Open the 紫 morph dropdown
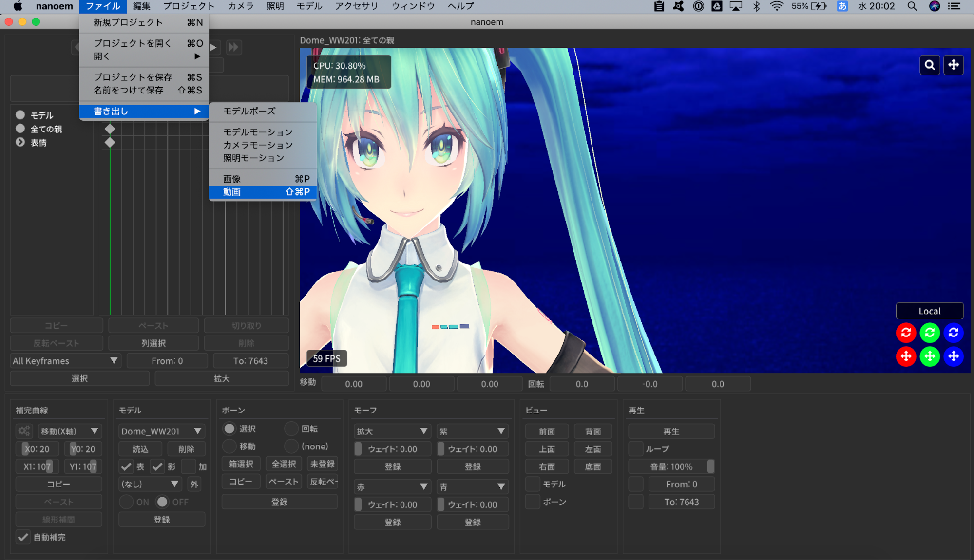974x560 pixels. pos(473,431)
